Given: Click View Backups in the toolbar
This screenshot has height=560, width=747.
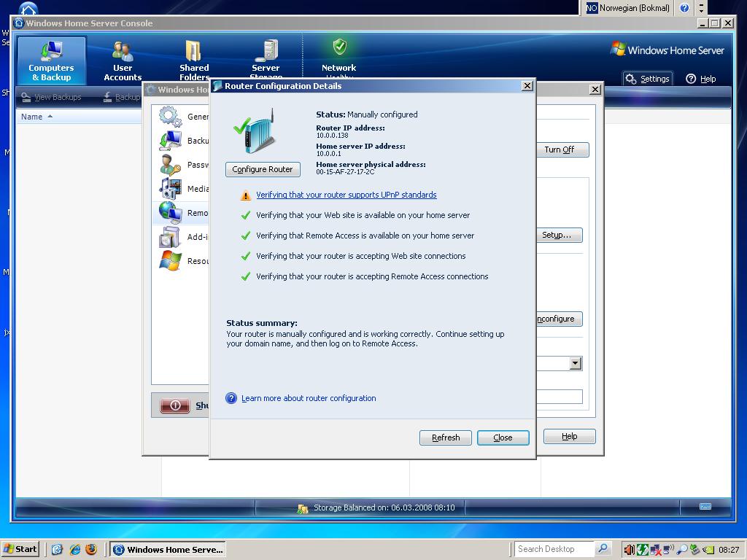Looking at the screenshot, I should [x=52, y=97].
